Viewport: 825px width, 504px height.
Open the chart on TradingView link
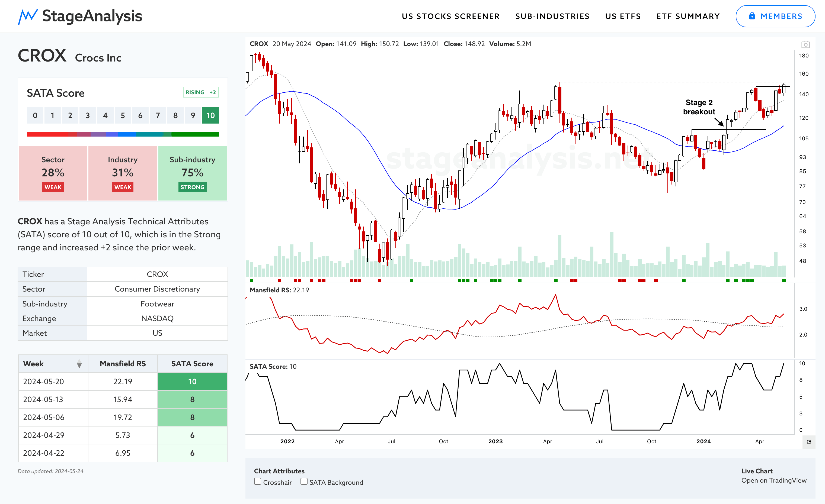click(774, 480)
